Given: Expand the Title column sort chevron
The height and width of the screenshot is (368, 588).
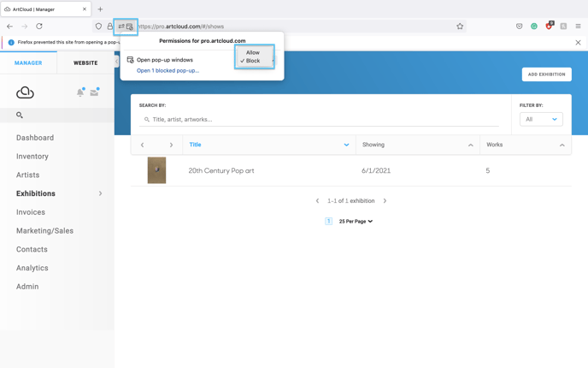Looking at the screenshot, I should tap(346, 145).
